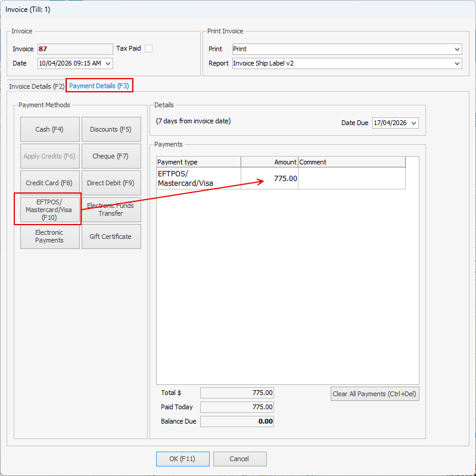The width and height of the screenshot is (476, 476).
Task: Click the Comment cell of EFTPOS payment
Action: click(351, 178)
